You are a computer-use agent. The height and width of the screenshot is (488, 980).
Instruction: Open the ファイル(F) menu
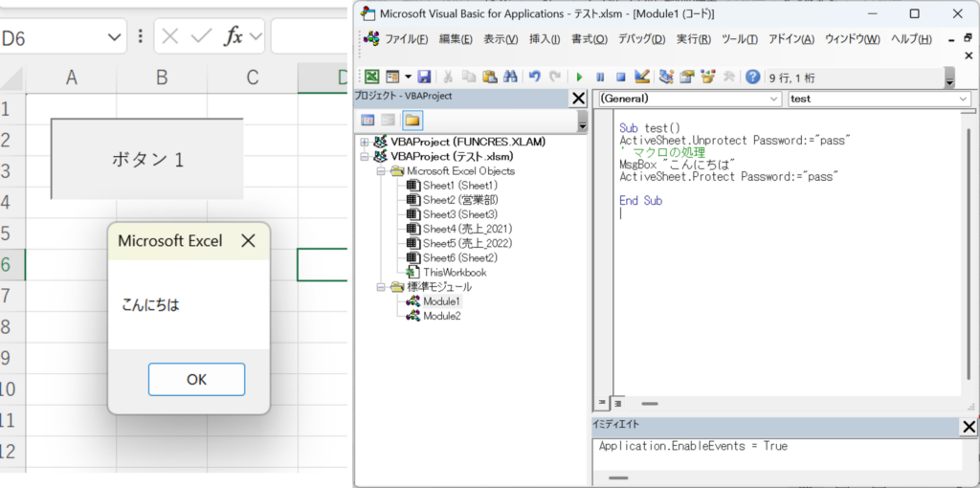point(406,39)
